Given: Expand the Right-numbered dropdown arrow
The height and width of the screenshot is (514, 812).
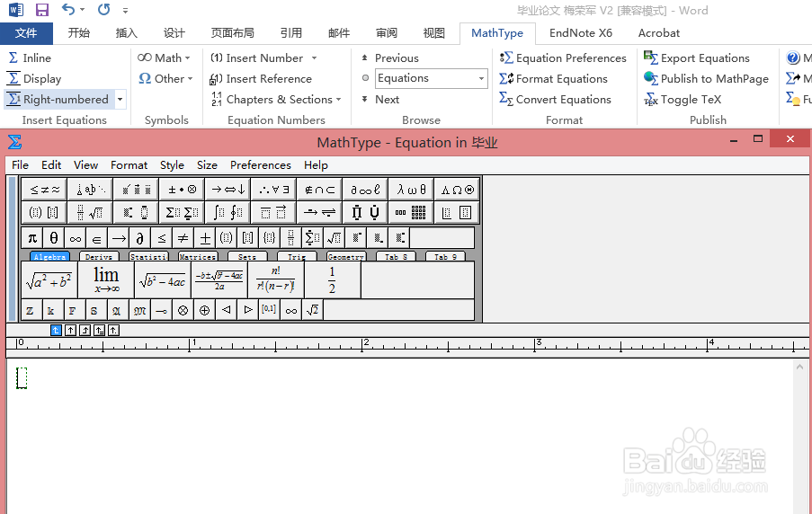Looking at the screenshot, I should [120, 99].
